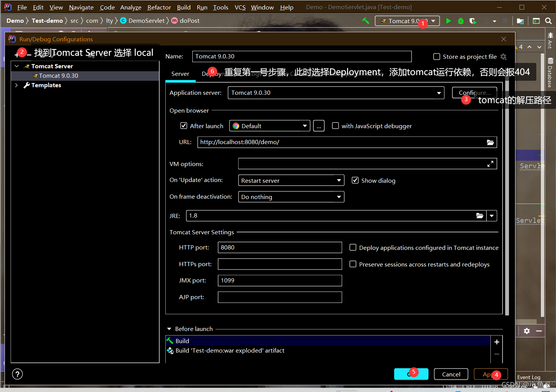This screenshot has height=392, width=556.
Task: Select Build 'Test-demo:war exploded' artifact task
Action: [x=328, y=351]
